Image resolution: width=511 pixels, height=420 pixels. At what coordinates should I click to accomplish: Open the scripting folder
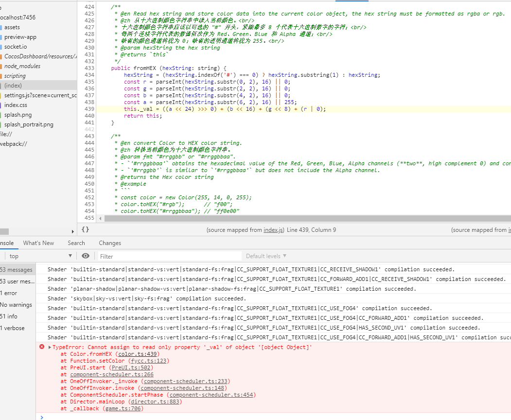pos(15,76)
